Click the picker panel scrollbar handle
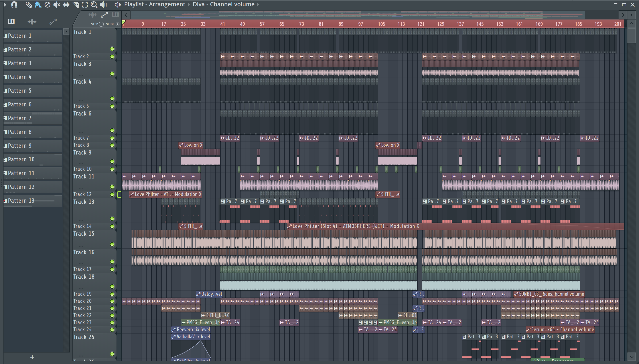Viewport: 639px width, 364px height. tap(66, 32)
